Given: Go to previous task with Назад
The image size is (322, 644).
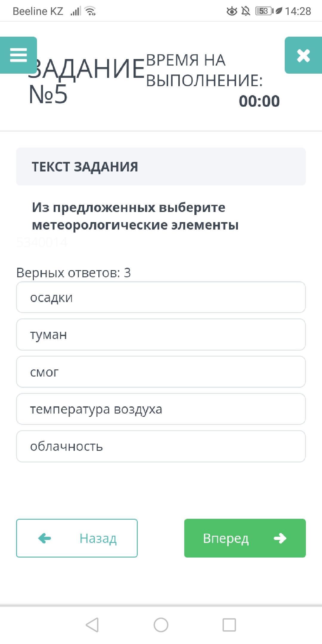Looking at the screenshot, I should pyautogui.click(x=77, y=538).
